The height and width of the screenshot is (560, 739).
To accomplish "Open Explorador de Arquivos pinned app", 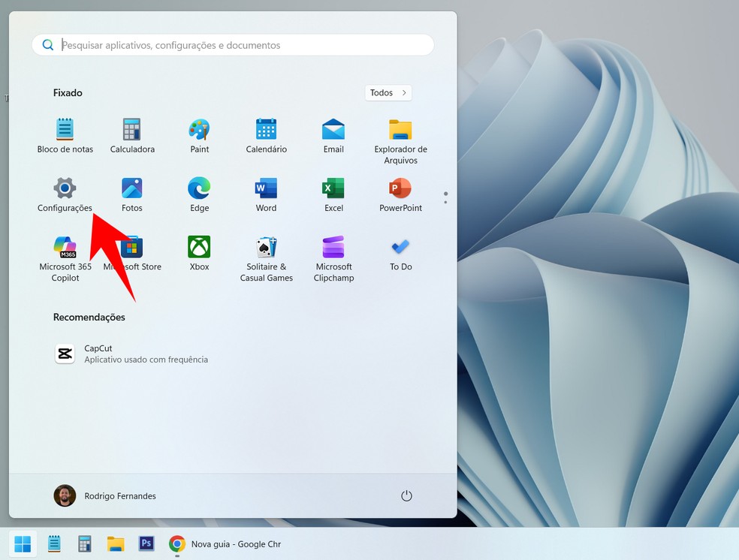I will (400, 141).
